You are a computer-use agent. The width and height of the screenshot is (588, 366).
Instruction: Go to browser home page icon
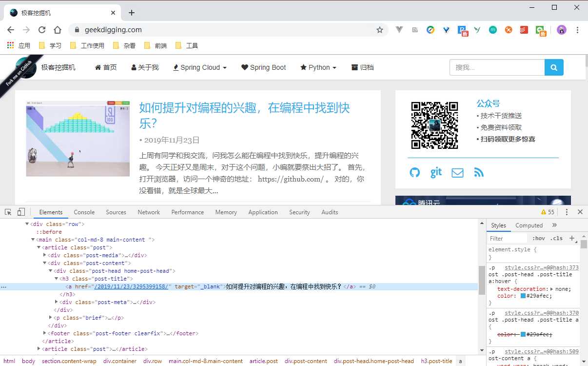point(58,30)
